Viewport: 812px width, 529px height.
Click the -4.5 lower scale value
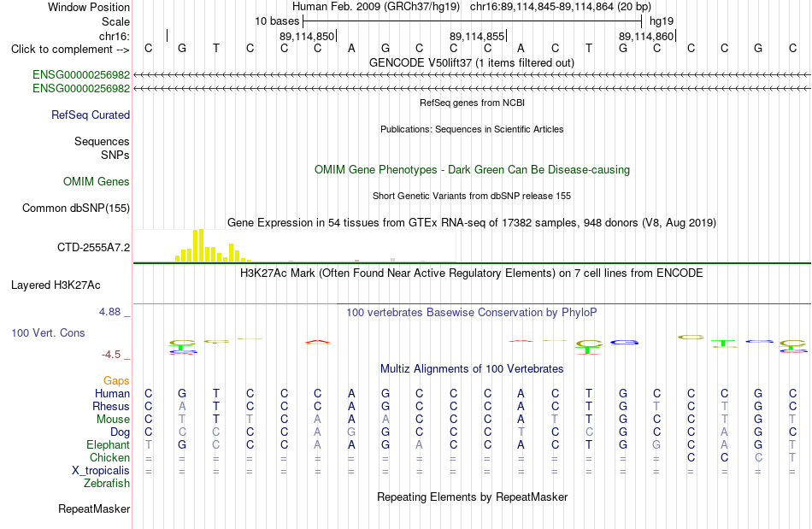point(111,355)
